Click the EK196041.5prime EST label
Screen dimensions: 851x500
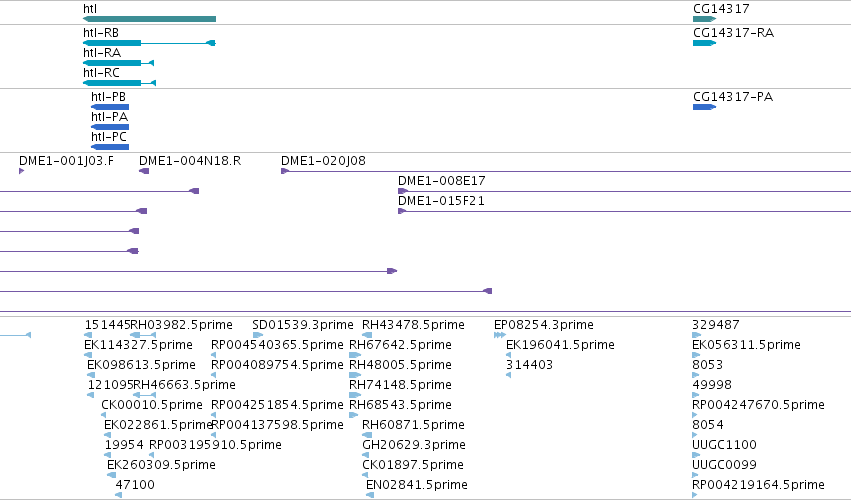[560, 345]
